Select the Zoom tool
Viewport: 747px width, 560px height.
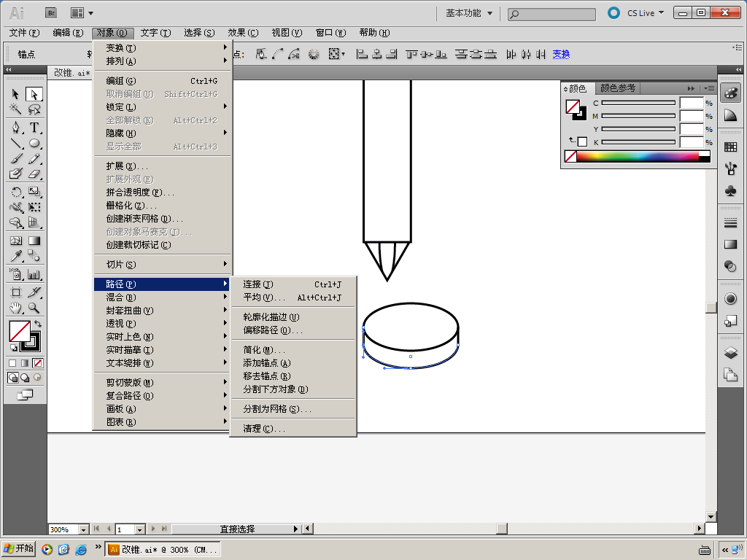(34, 308)
